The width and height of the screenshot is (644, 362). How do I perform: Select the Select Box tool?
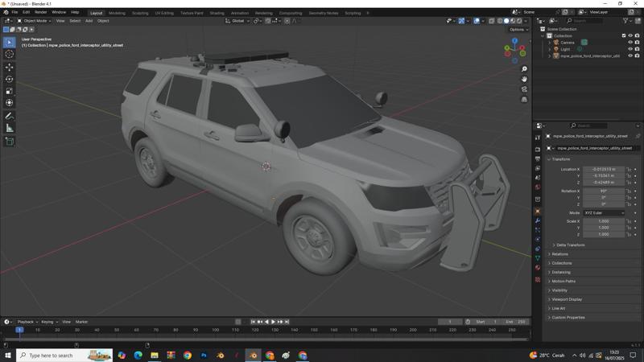click(10, 43)
